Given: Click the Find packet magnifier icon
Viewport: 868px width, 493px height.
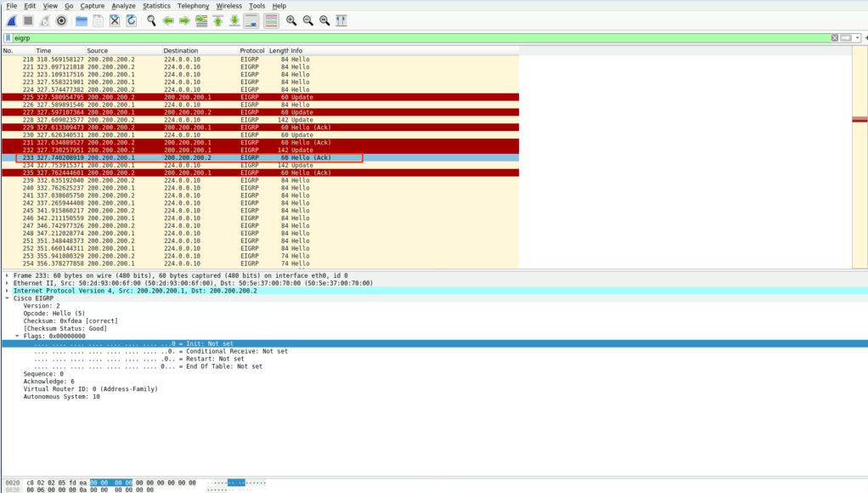Looking at the screenshot, I should pos(151,20).
